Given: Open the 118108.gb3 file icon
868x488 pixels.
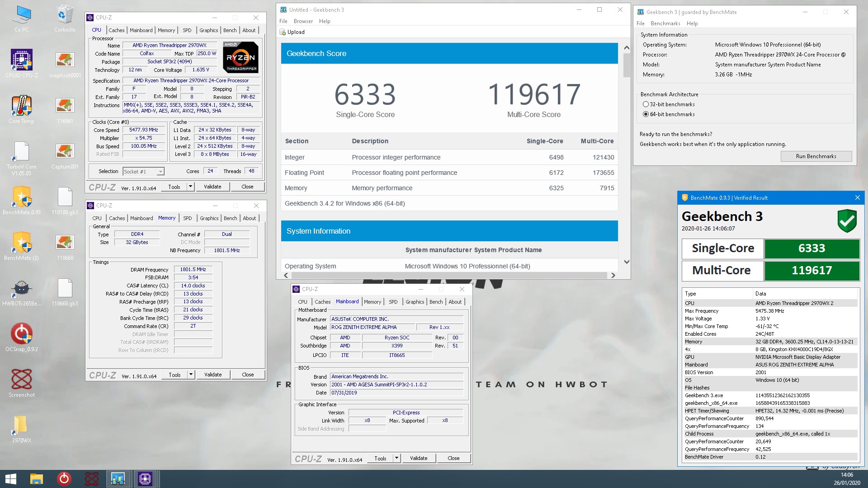Looking at the screenshot, I should [x=65, y=201].
